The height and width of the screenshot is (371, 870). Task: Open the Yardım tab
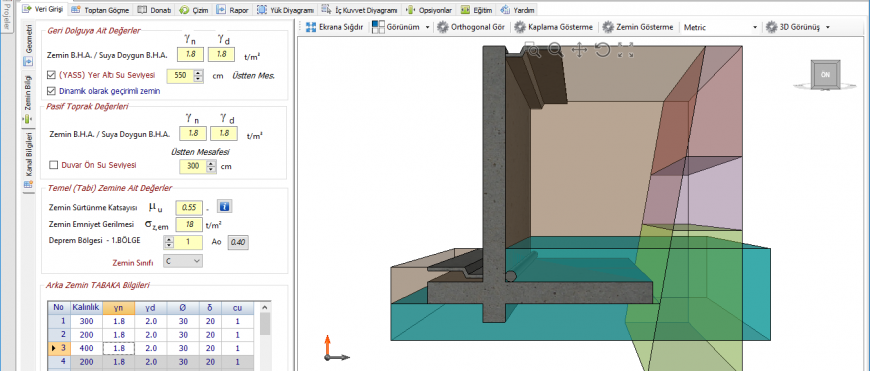pyautogui.click(x=518, y=9)
